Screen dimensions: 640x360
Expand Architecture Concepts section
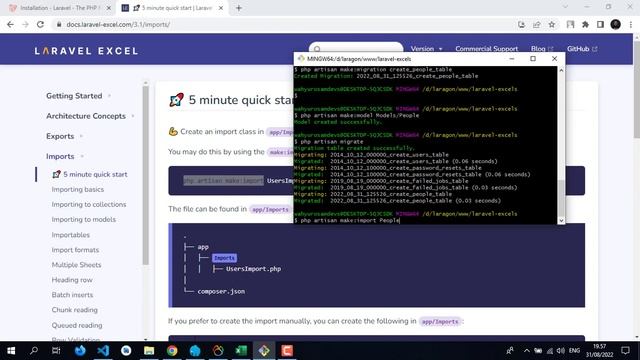click(x=90, y=116)
